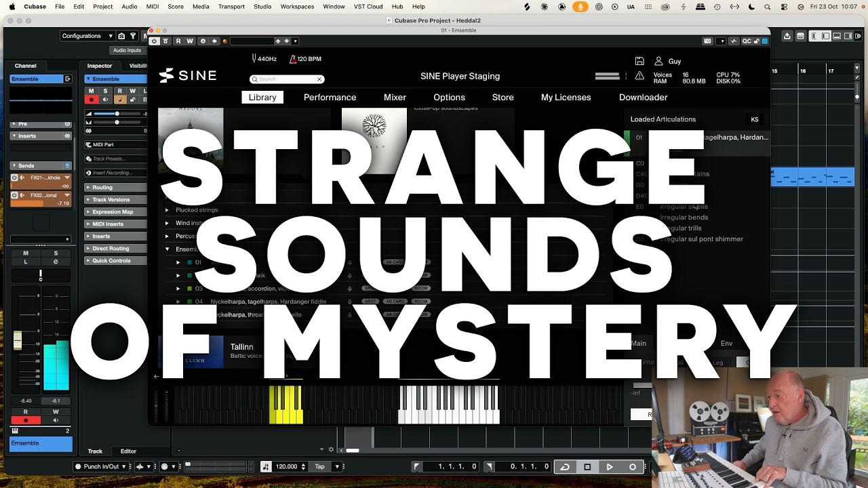The height and width of the screenshot is (488, 868).
Task: Expand the Track Versions section
Action: [x=115, y=200]
